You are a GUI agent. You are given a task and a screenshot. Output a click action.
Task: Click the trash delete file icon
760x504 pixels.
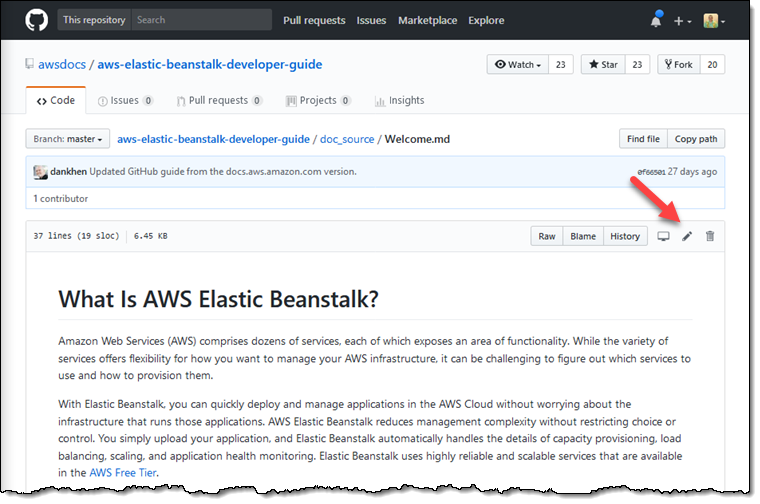(710, 237)
